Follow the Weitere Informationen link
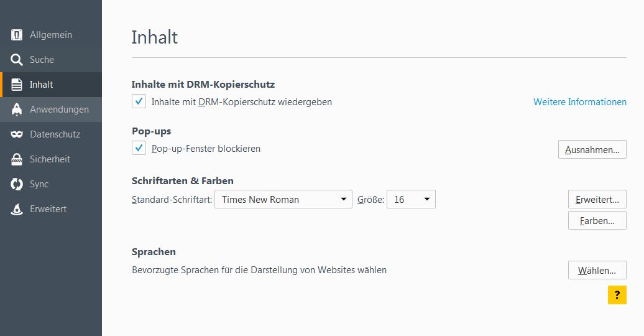The image size is (644, 336). (x=579, y=102)
